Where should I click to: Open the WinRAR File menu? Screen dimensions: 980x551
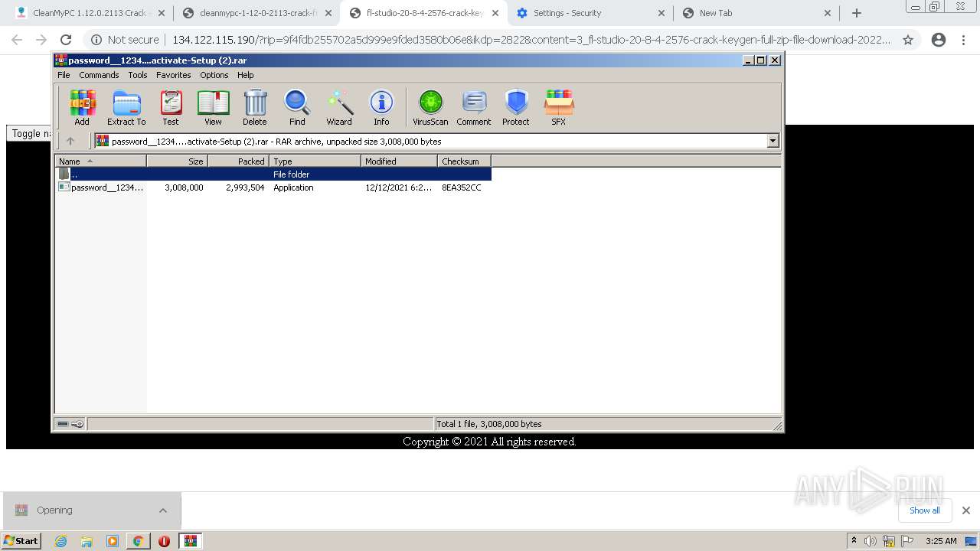tap(64, 75)
